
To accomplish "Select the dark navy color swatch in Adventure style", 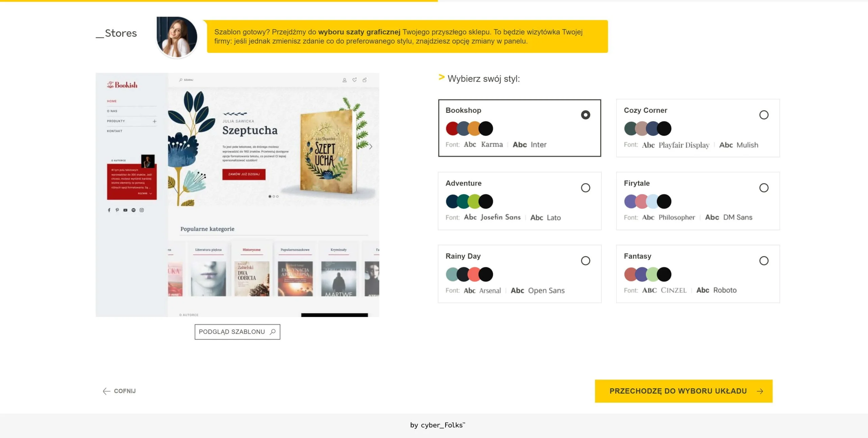I will click(x=452, y=201).
